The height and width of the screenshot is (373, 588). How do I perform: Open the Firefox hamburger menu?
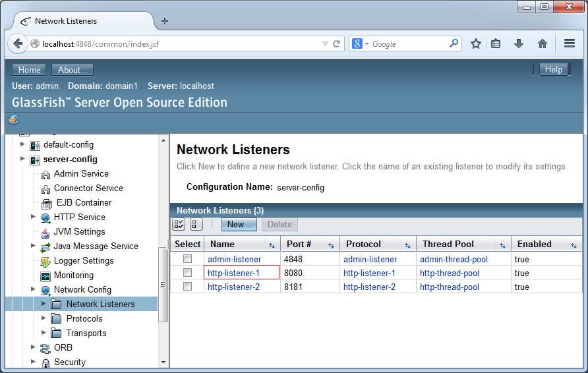point(570,43)
